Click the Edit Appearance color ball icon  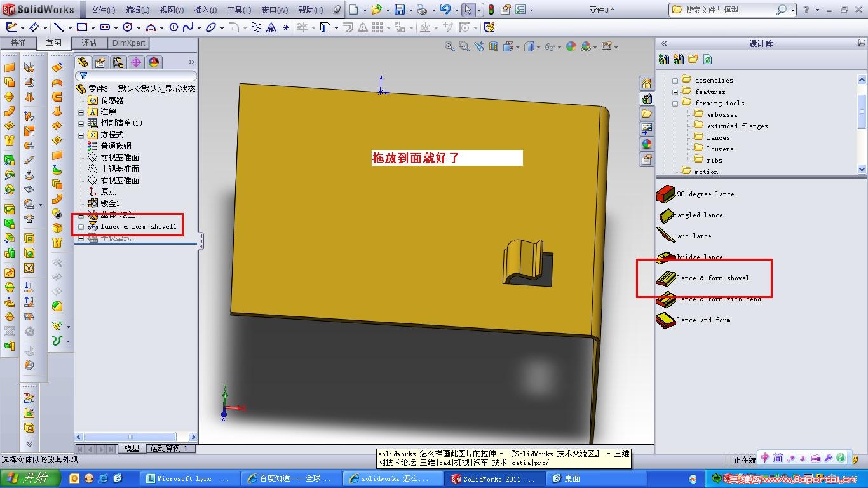pos(571,46)
